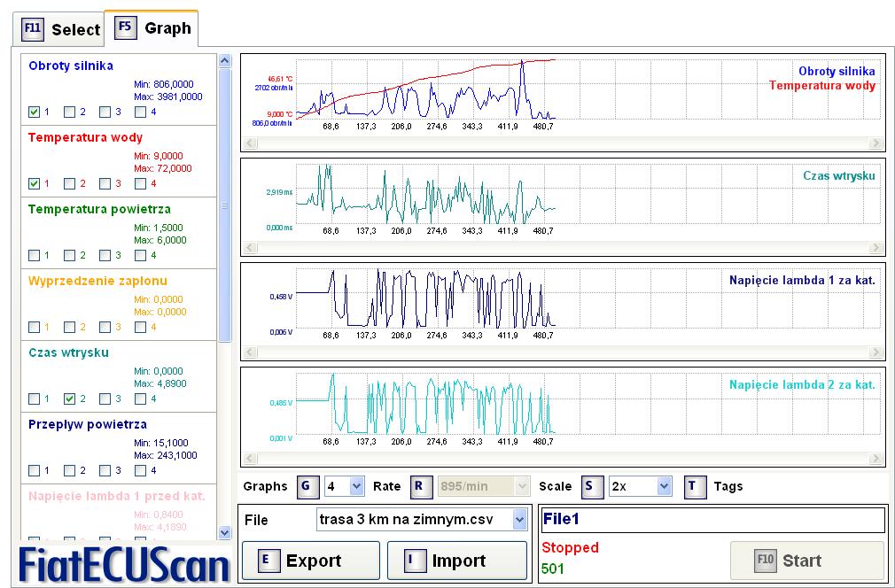The height and width of the screenshot is (588, 895).
Task: Click the F10 key icon on Start
Action: [x=766, y=561]
